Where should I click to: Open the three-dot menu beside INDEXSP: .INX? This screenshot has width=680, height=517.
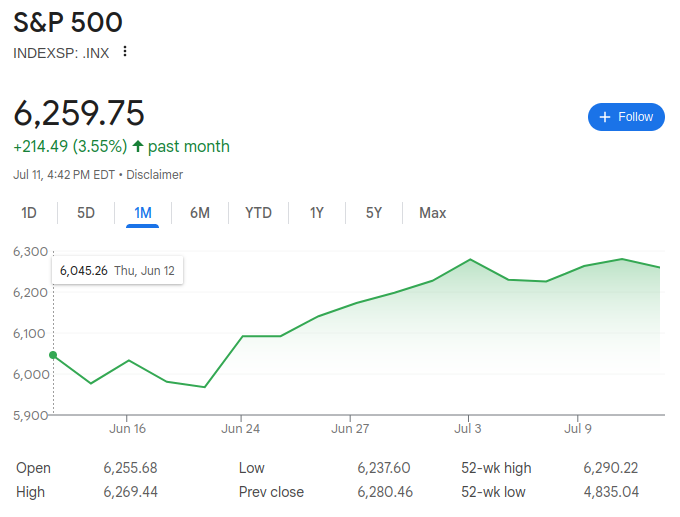tap(125, 51)
